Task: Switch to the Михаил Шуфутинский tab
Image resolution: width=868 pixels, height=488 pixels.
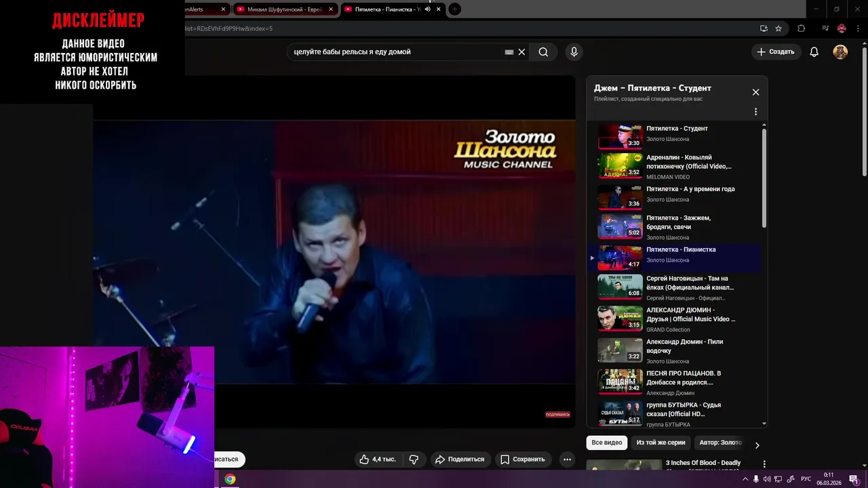Action: [283, 9]
